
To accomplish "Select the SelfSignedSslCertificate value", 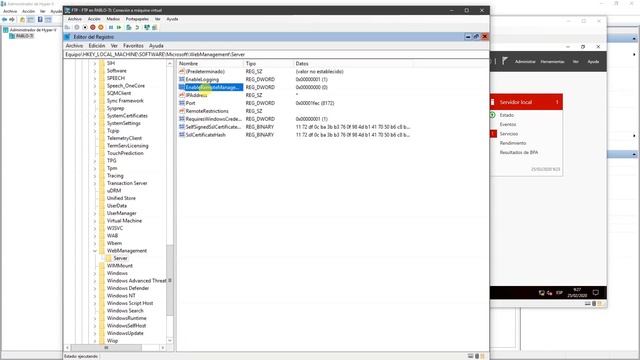I will pos(213,127).
